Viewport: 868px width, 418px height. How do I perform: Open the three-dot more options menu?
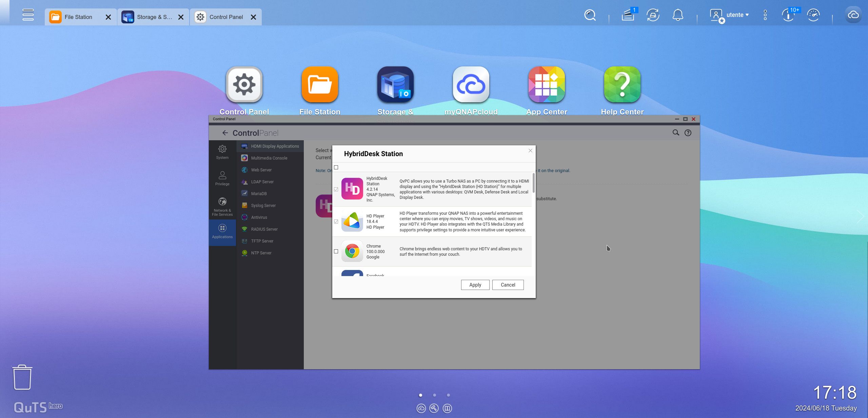765,15
